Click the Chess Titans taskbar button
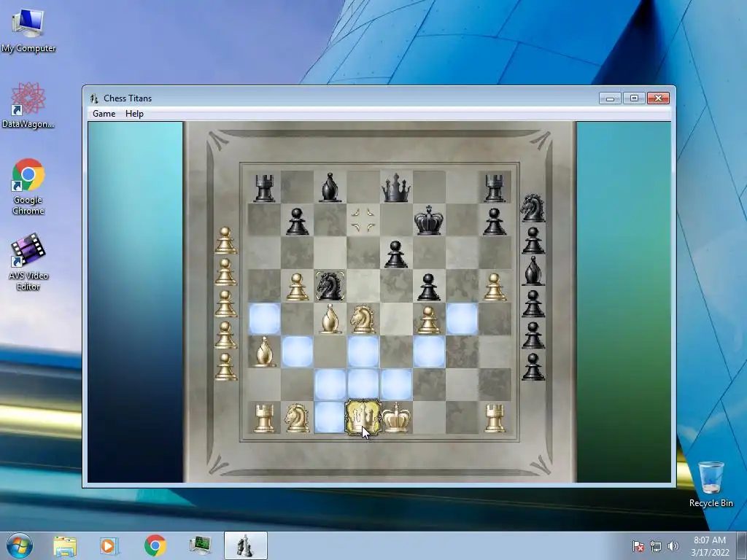 tap(245, 545)
